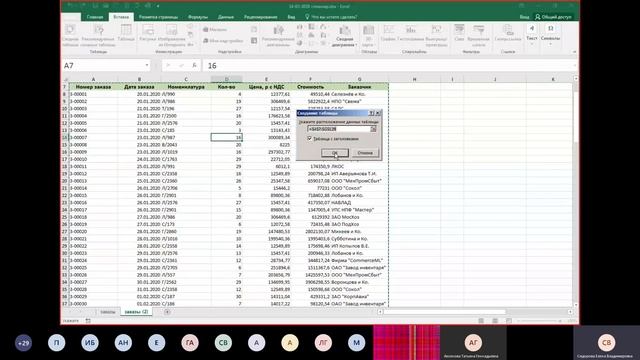This screenshot has width=640, height=360.
Task: Click the Гиперссылка icon
Action: 508,33
